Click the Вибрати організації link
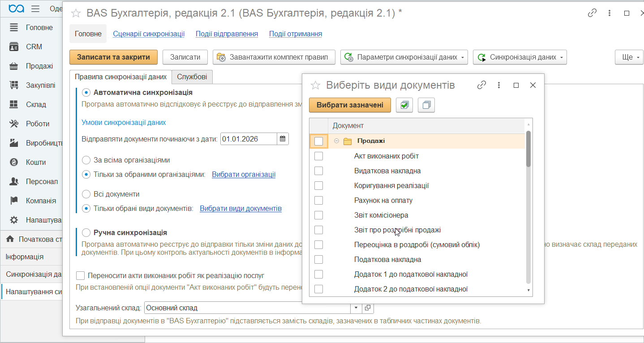This screenshot has height=343, width=644. click(244, 175)
